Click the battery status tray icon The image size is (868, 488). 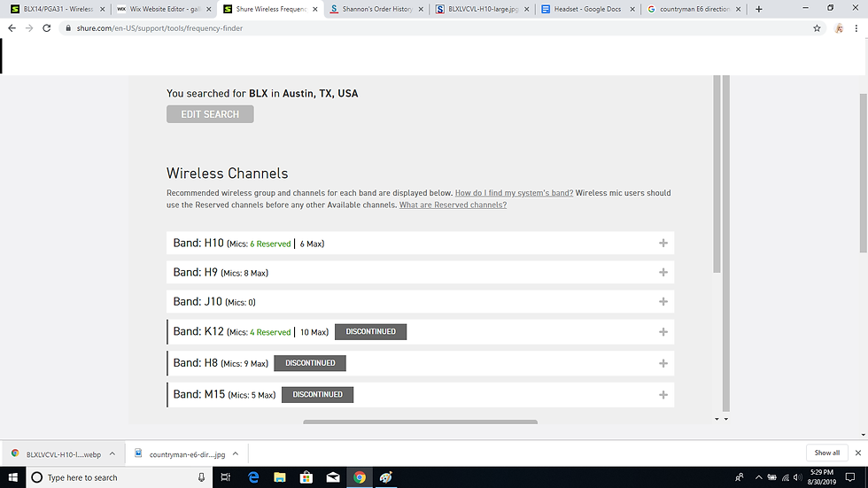point(771,477)
